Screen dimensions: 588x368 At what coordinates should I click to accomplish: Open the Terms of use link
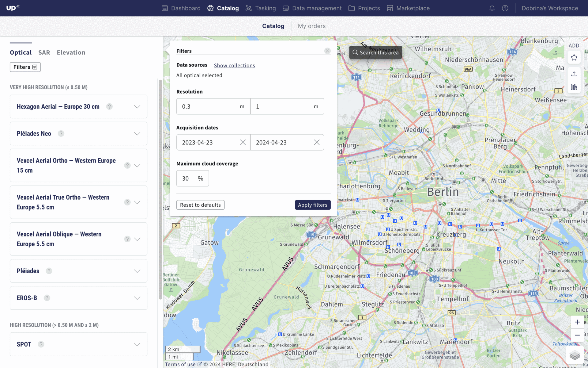(x=183, y=364)
